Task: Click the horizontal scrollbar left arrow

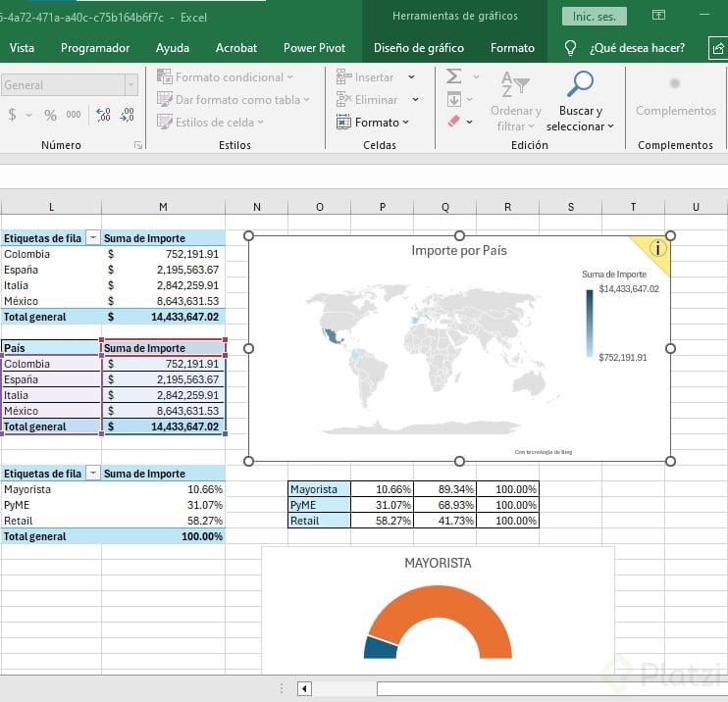Action: pos(304,688)
